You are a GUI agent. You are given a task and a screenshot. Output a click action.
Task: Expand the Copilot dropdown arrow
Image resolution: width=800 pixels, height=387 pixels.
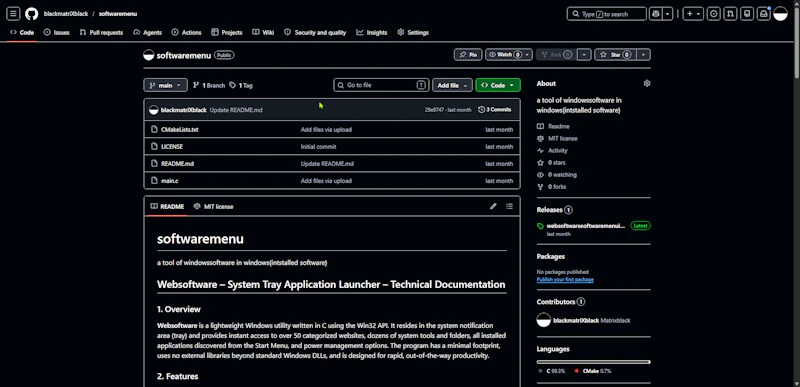tap(667, 14)
